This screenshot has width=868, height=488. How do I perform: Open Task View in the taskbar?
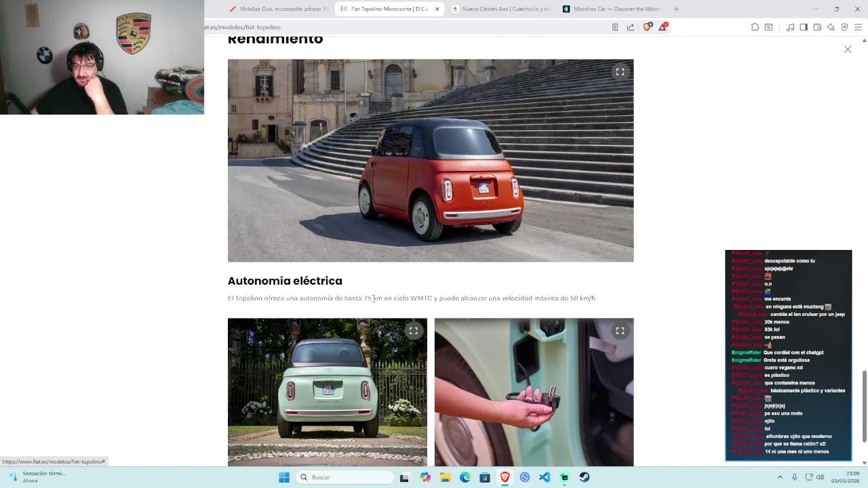coord(404,477)
